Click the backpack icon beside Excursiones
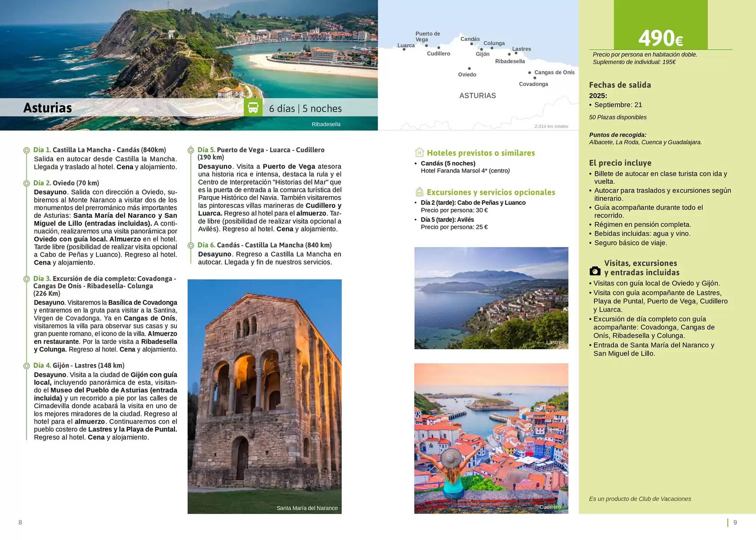Screen dimensions: 756x540 419,192
